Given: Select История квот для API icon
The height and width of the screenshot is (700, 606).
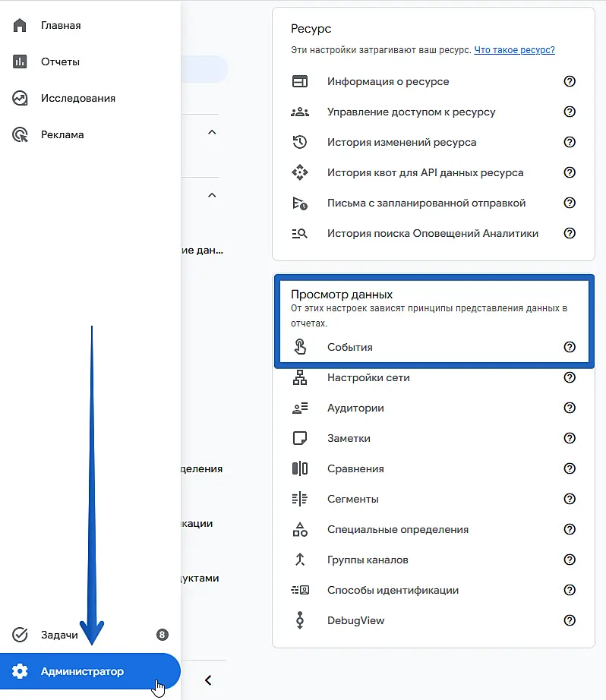Looking at the screenshot, I should pos(300,172).
